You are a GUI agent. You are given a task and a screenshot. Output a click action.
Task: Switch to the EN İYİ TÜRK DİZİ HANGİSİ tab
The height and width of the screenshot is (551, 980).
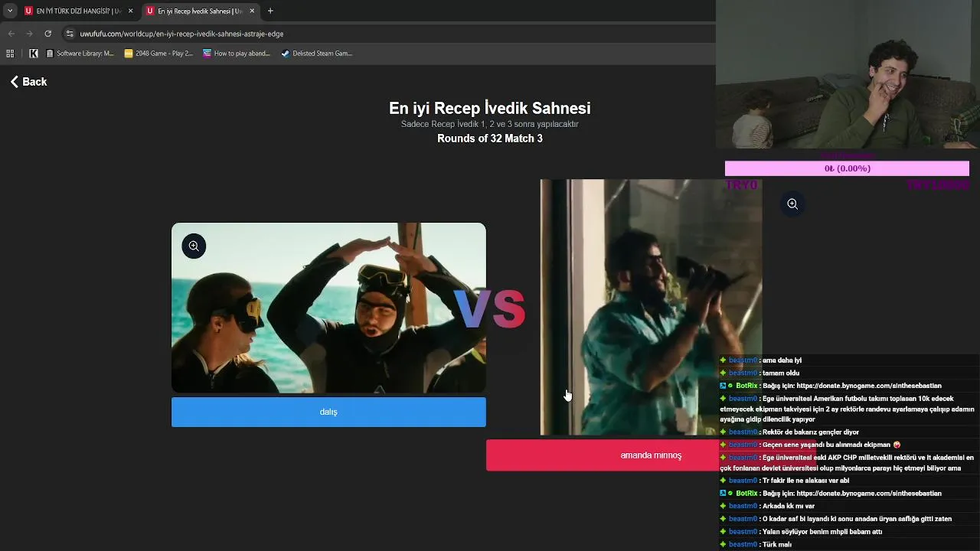[x=72, y=11]
